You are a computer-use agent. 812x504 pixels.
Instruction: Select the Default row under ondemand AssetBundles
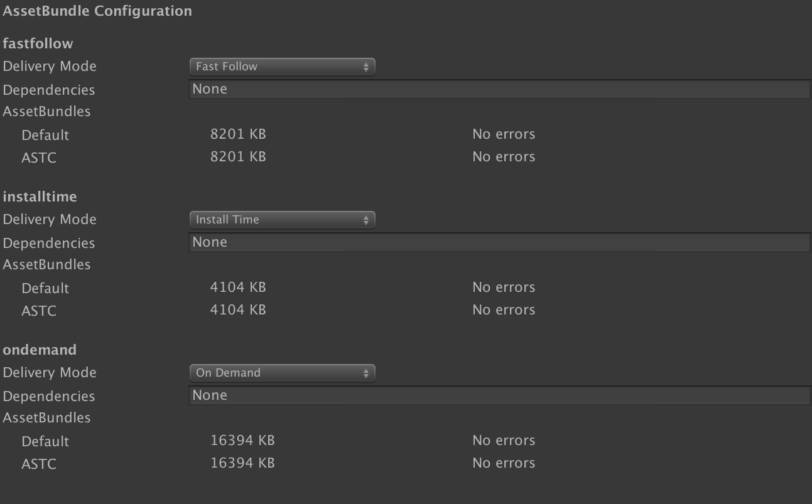coord(45,441)
